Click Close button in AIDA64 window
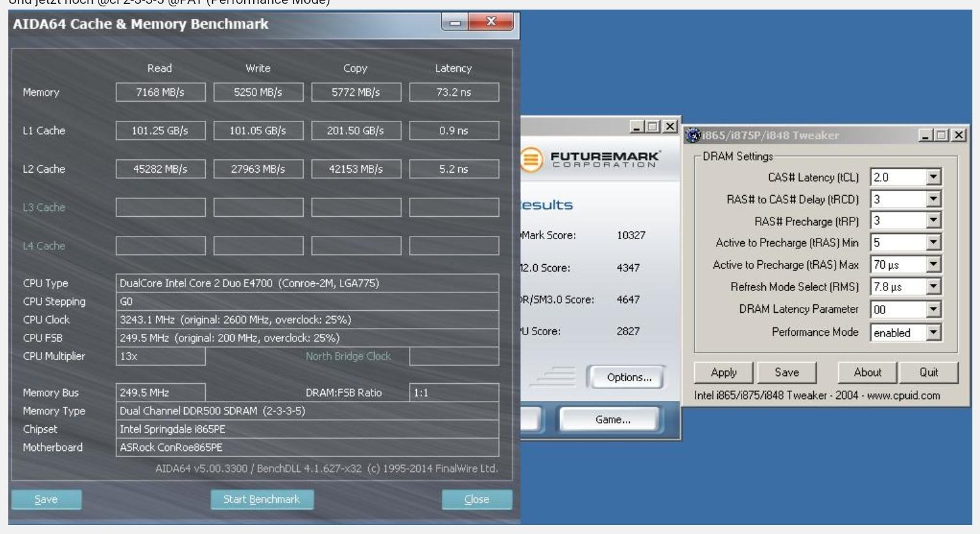The width and height of the screenshot is (980, 534). point(477,499)
